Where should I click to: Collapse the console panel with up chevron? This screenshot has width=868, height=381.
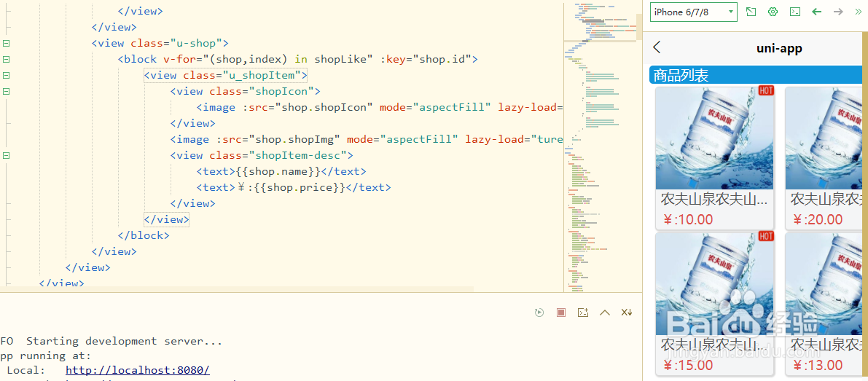pyautogui.click(x=604, y=313)
